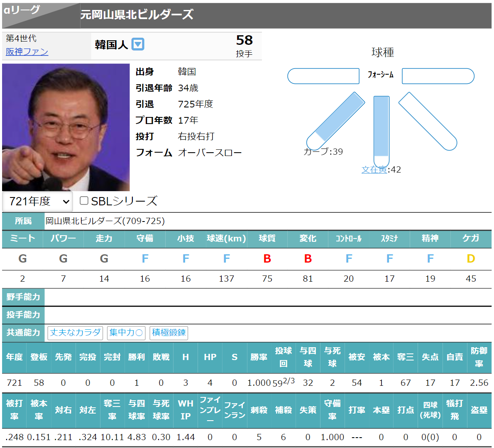Click the 元岡山県北ビルダーズ title header

[x=137, y=15]
